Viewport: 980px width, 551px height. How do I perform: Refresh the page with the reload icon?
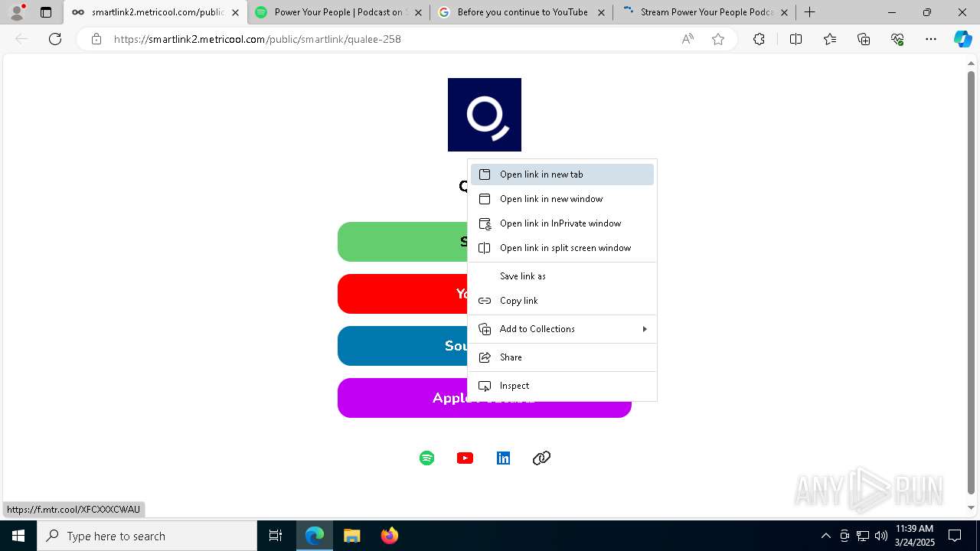(55, 39)
